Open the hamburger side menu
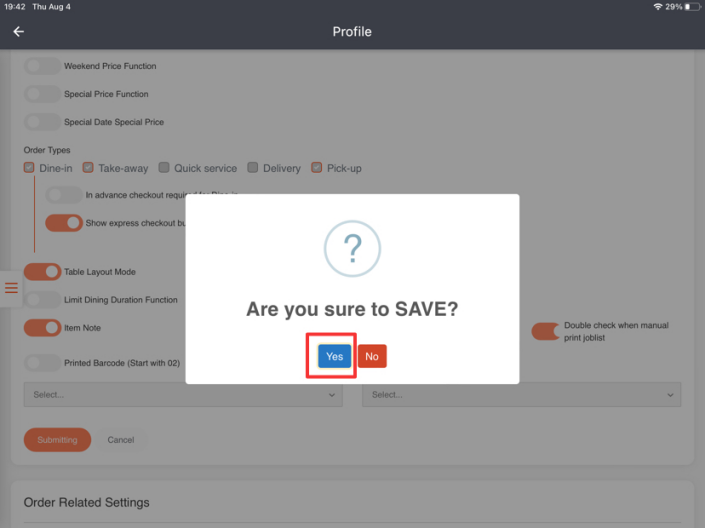 point(12,289)
